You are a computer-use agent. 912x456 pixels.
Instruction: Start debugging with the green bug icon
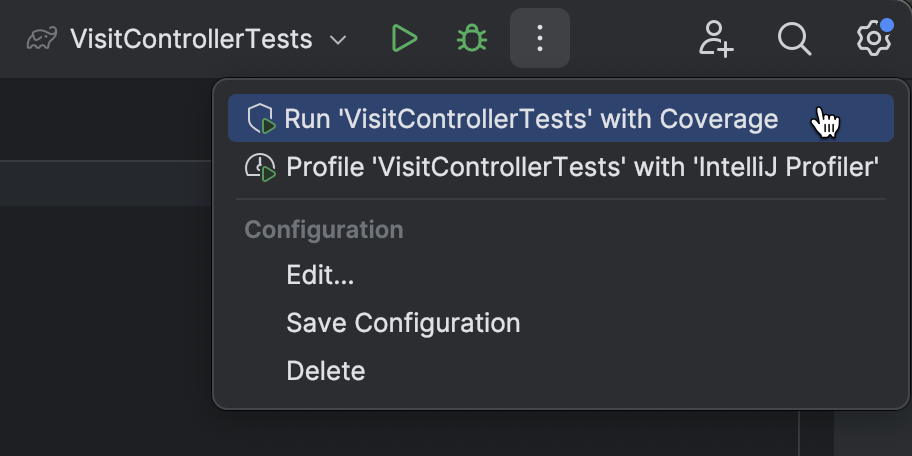[472, 40]
